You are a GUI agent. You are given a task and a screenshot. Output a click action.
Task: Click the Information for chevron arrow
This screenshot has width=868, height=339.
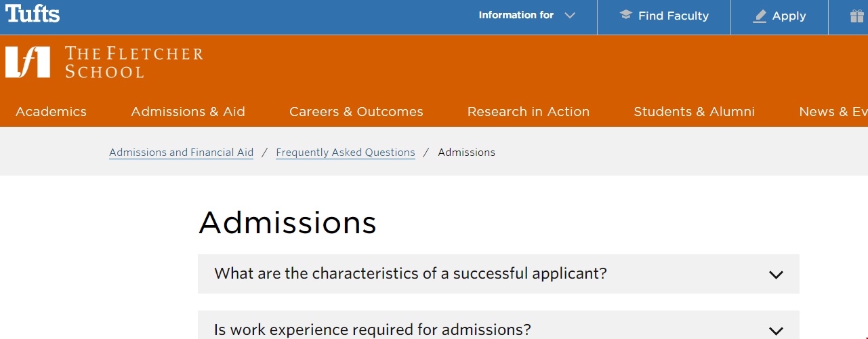point(570,16)
